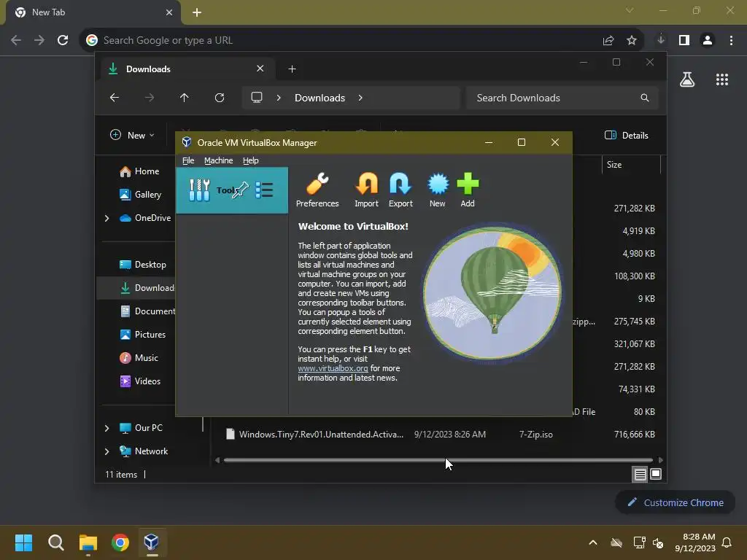
Task: Click the This PC breadcrumb icon
Action: click(x=257, y=98)
